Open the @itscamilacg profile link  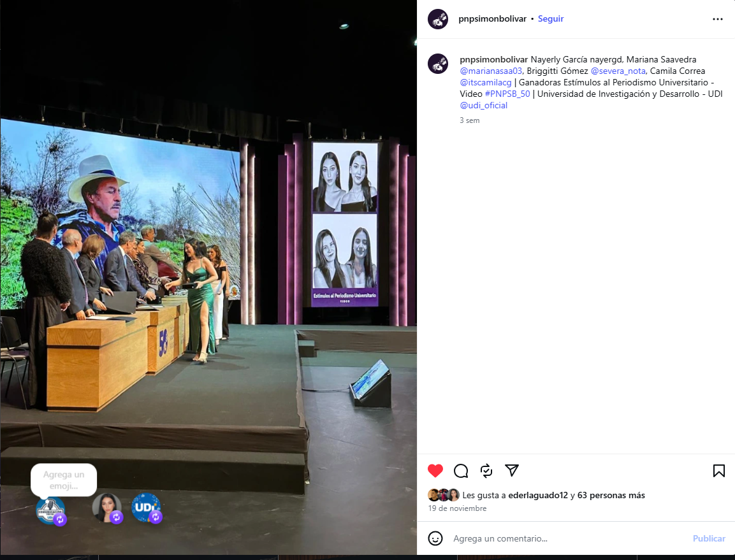[486, 82]
